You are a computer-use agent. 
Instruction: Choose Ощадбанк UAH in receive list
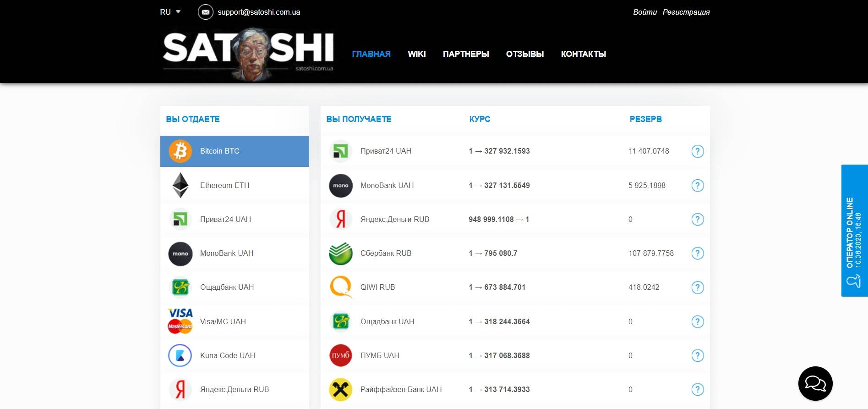[515, 321]
